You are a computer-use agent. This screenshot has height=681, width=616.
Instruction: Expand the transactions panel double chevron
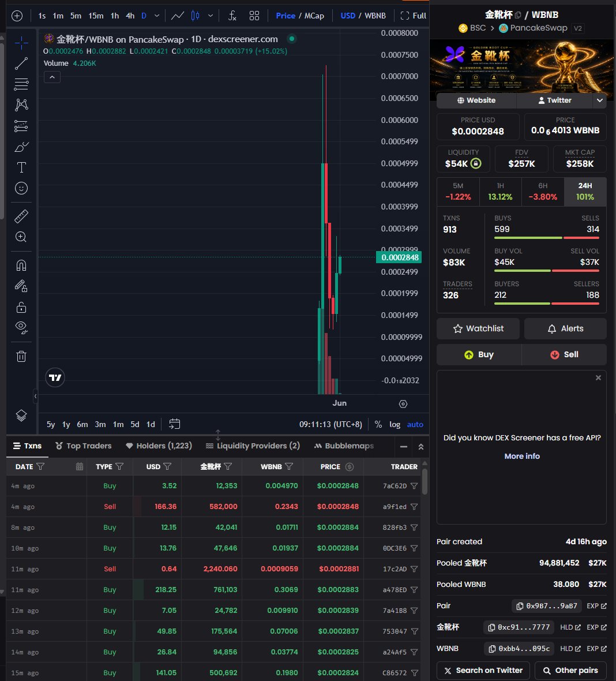[x=420, y=447]
